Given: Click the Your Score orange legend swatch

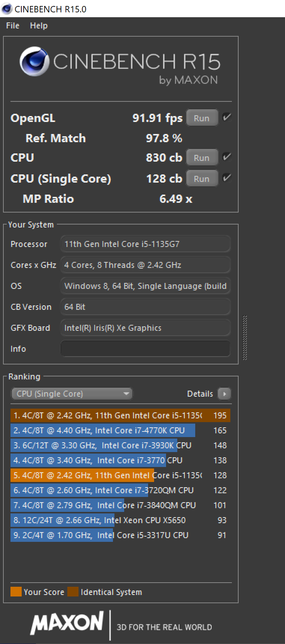Looking at the screenshot, I should tap(16, 592).
